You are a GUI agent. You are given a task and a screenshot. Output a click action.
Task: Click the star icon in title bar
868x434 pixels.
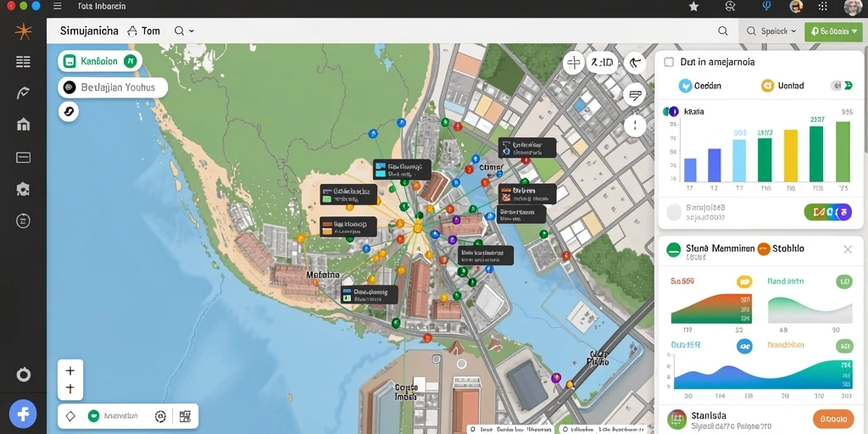tap(693, 7)
